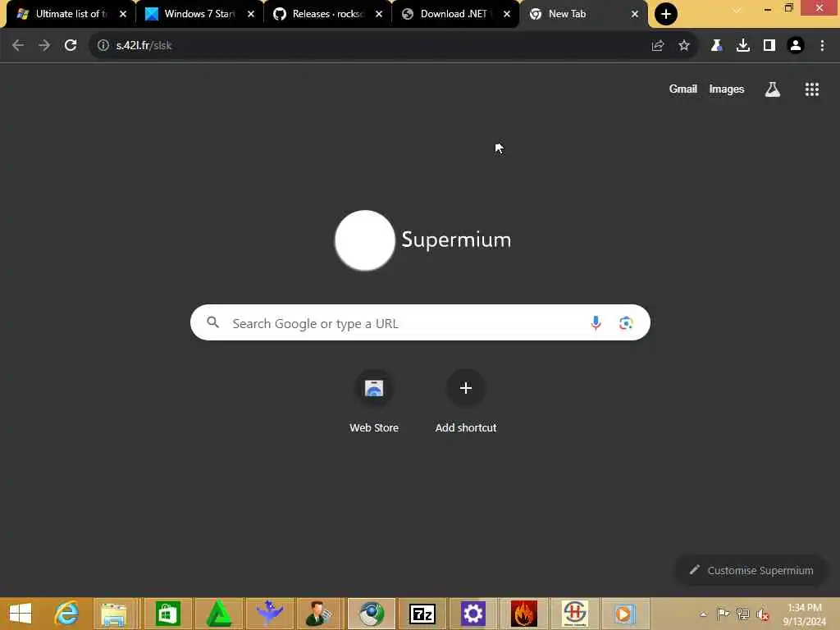Screen dimensions: 840x630
Task: Open the Windows Store taskbar icon
Action: [x=167, y=614]
